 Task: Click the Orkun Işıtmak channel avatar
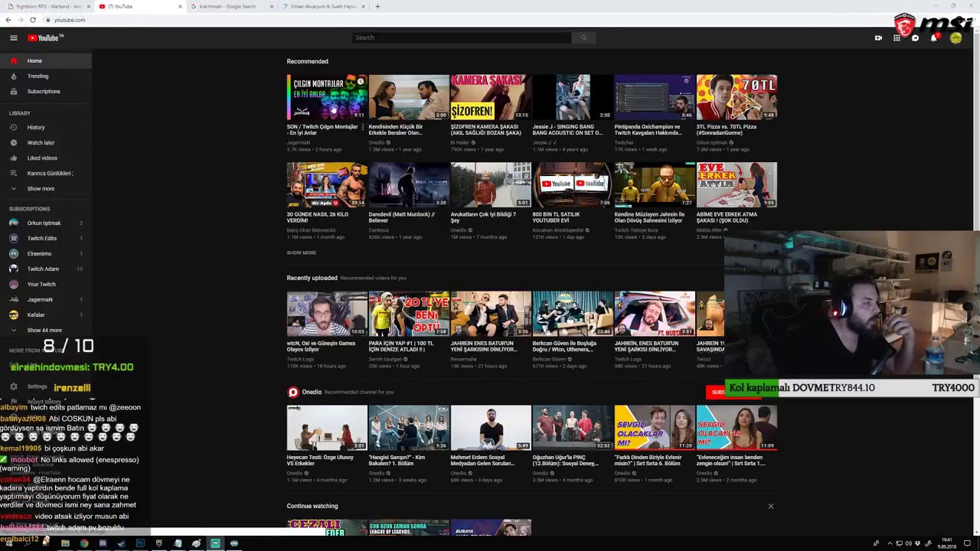point(13,223)
